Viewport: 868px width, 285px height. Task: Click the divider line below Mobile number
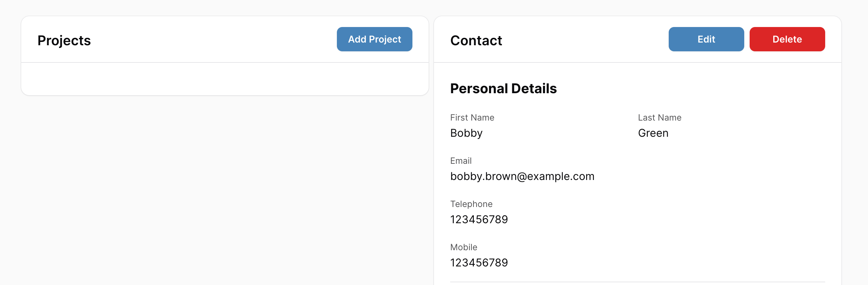pyautogui.click(x=637, y=282)
